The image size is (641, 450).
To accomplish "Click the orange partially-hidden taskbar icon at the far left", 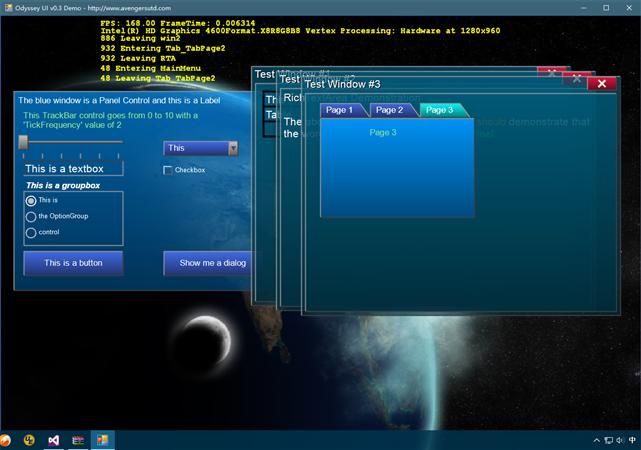I will (x=5, y=440).
